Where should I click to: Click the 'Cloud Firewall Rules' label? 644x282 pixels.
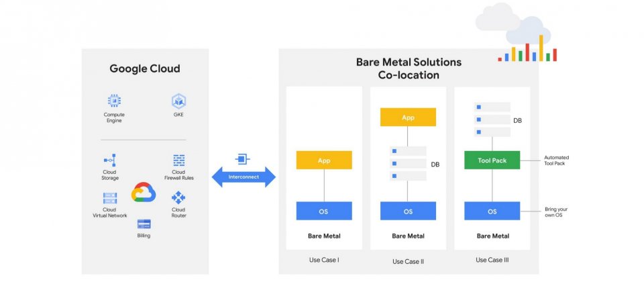point(178,175)
